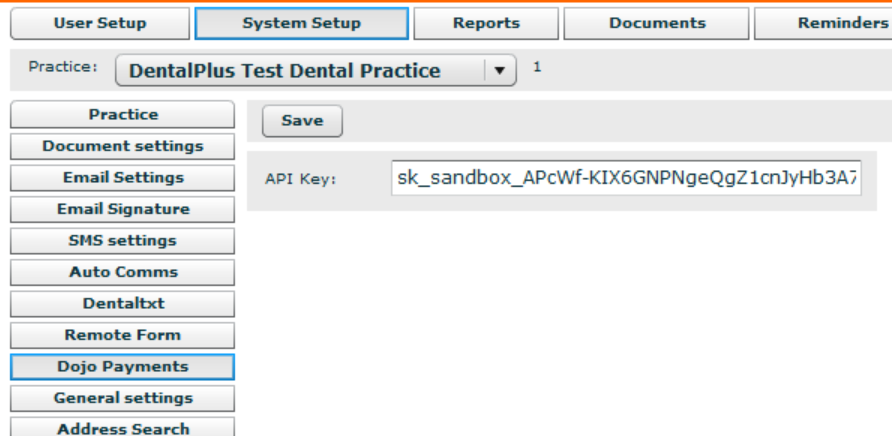
Task: Go to the Documents tab
Action: (x=657, y=23)
